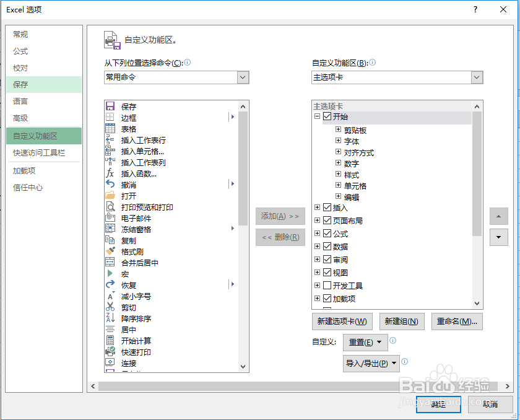
Task: Select the 宏 macro play icon
Action: (110, 274)
